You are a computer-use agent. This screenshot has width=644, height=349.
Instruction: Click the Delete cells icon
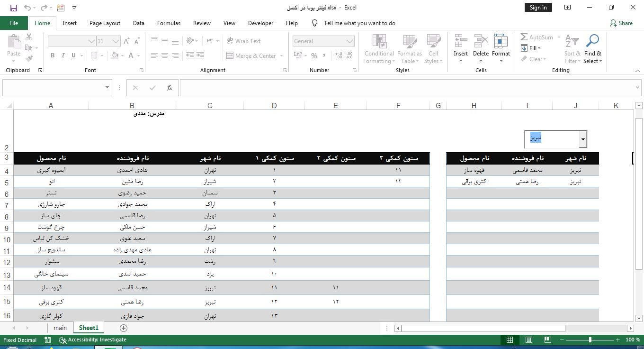point(481,43)
